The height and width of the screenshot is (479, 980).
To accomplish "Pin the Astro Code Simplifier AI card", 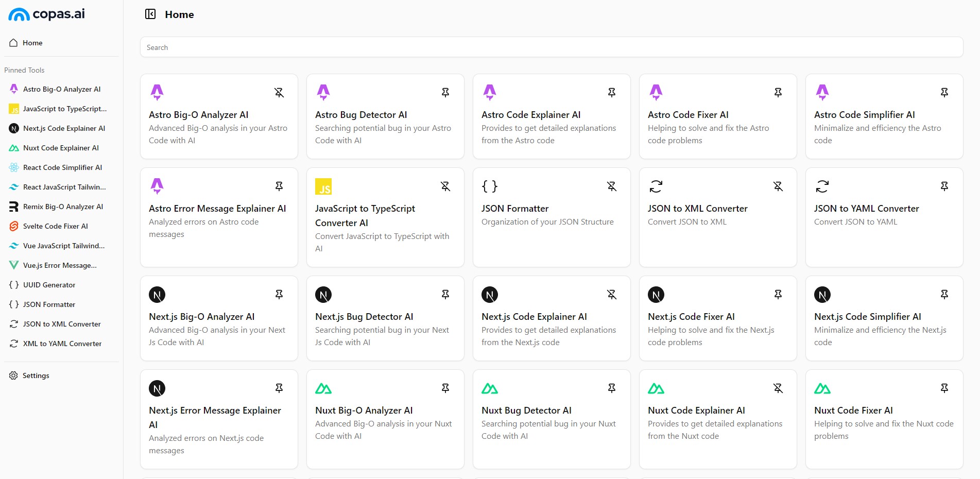I will coord(944,93).
